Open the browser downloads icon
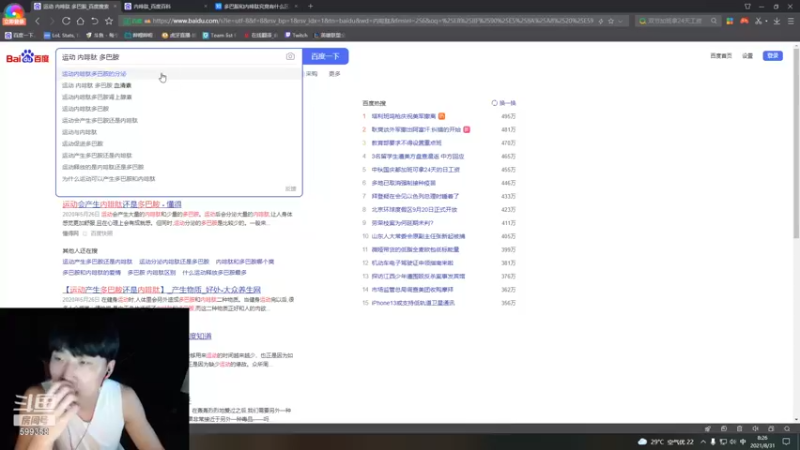This screenshot has height=450, width=800. click(x=777, y=21)
